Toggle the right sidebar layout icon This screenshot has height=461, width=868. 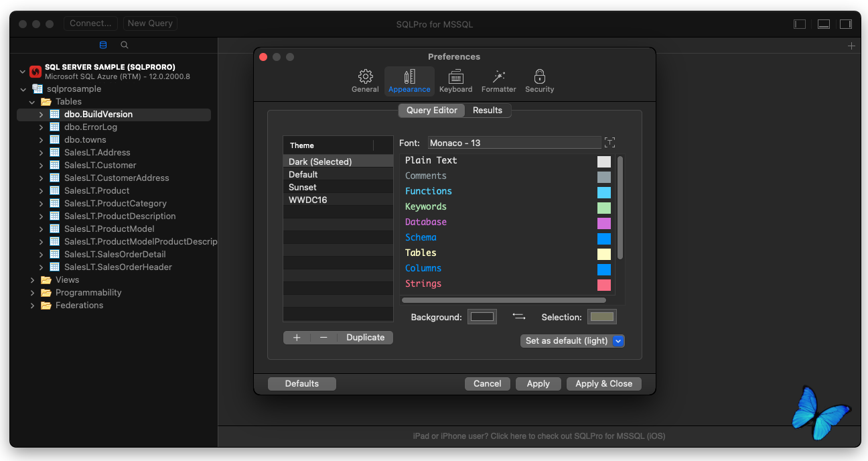click(x=846, y=23)
